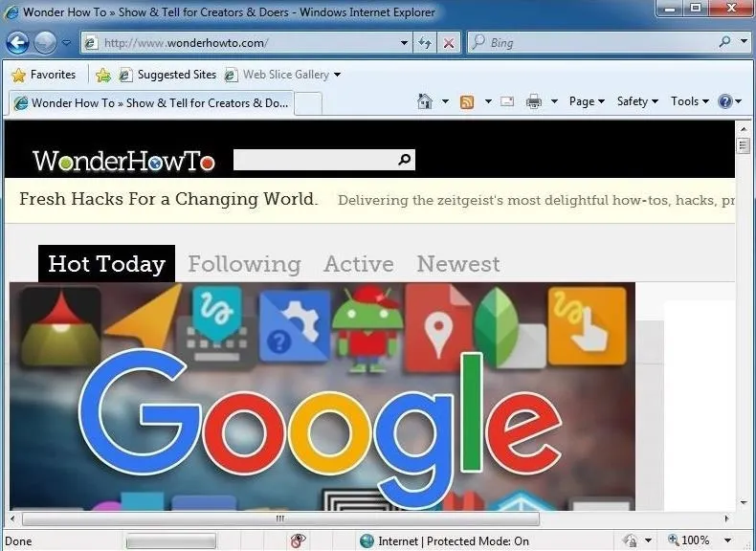The image size is (756, 551).
Task: Click the Internet Protected Mode zone status
Action: pyautogui.click(x=445, y=541)
